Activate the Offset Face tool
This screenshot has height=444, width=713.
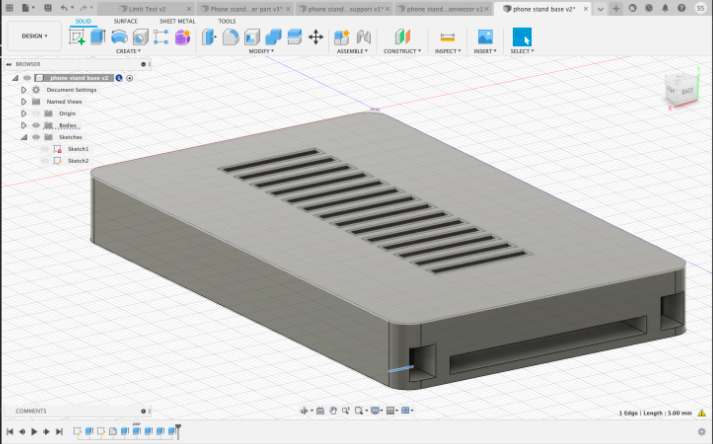[x=294, y=37]
